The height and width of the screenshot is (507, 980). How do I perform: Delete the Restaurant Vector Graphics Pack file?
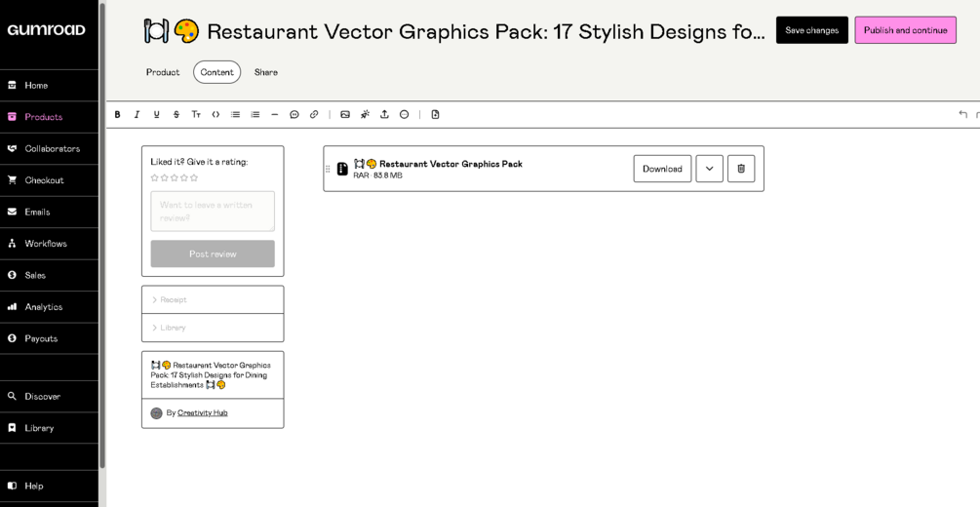coord(741,169)
